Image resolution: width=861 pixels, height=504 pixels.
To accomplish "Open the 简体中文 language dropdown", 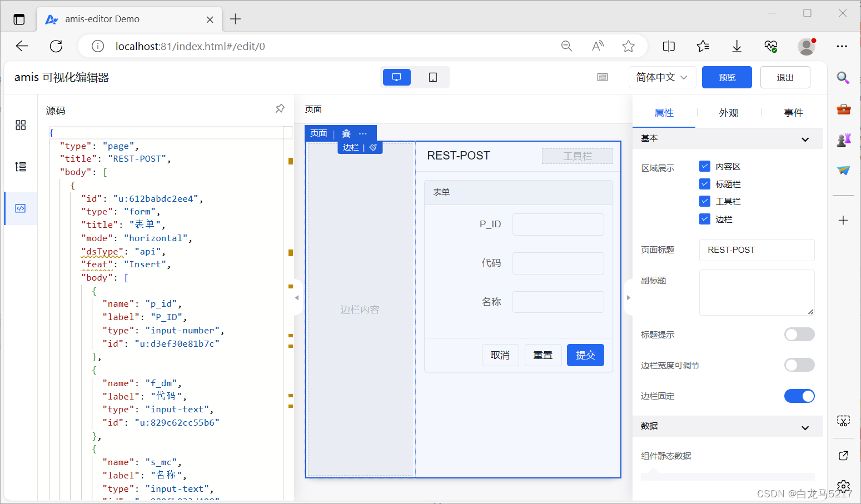I will pyautogui.click(x=661, y=77).
